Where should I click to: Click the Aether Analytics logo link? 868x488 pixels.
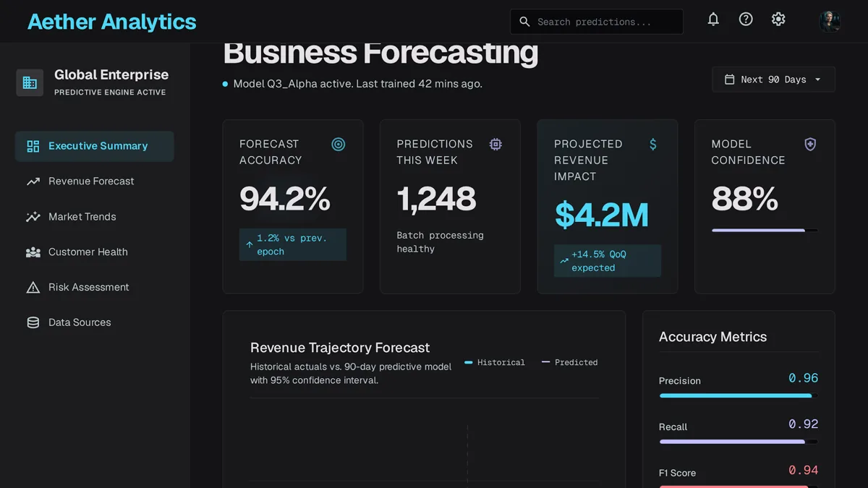112,22
